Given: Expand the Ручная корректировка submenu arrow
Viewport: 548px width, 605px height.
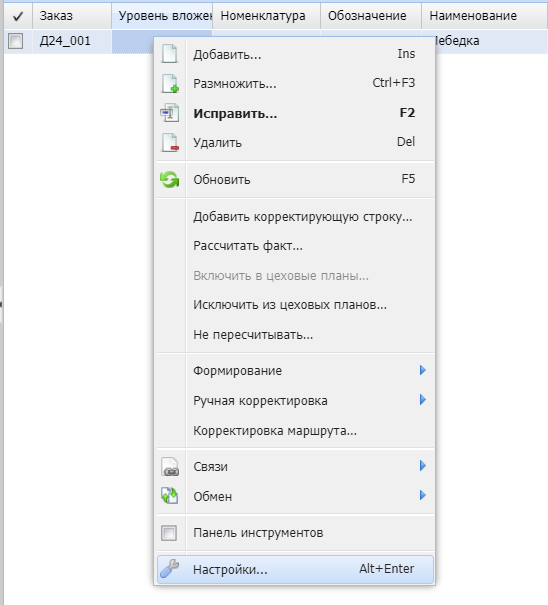Looking at the screenshot, I should pyautogui.click(x=423, y=400).
